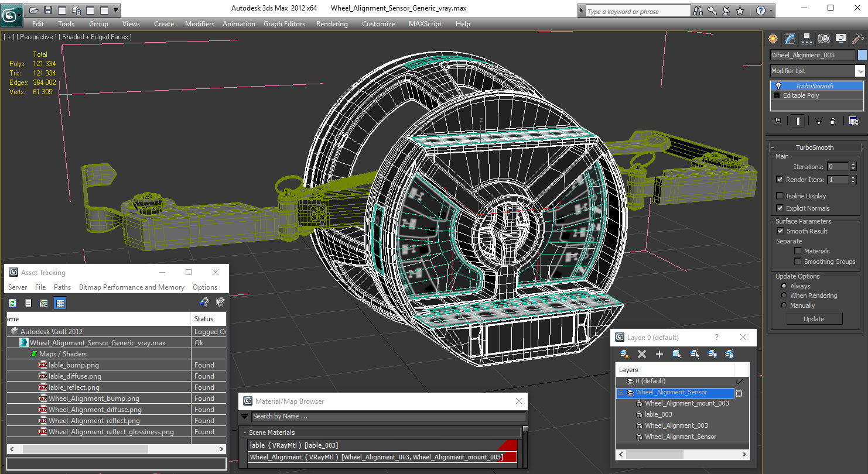Click viewport plus menu label

pyautogui.click(x=9, y=37)
